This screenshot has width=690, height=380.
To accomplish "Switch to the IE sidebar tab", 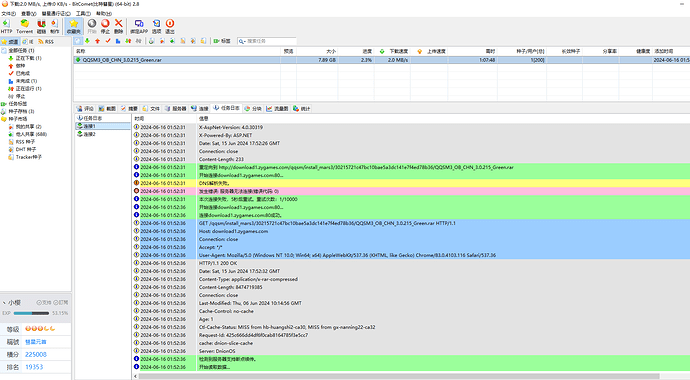I will [28, 41].
